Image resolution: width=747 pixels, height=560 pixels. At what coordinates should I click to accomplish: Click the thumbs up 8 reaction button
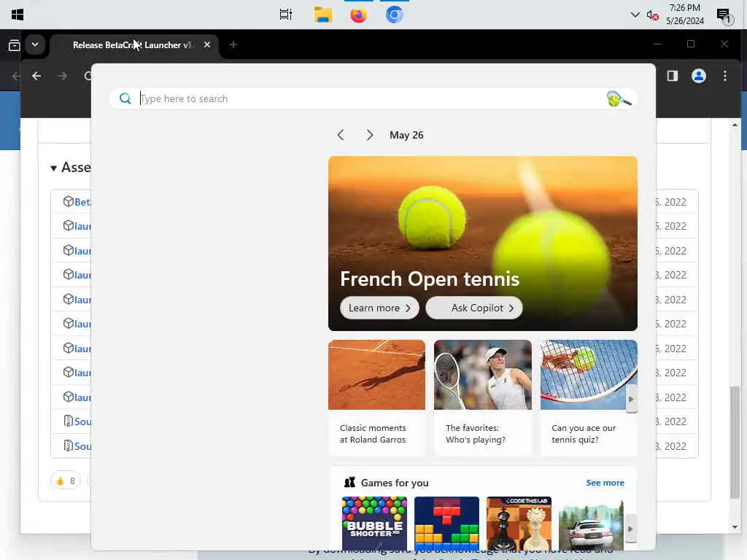(x=66, y=481)
